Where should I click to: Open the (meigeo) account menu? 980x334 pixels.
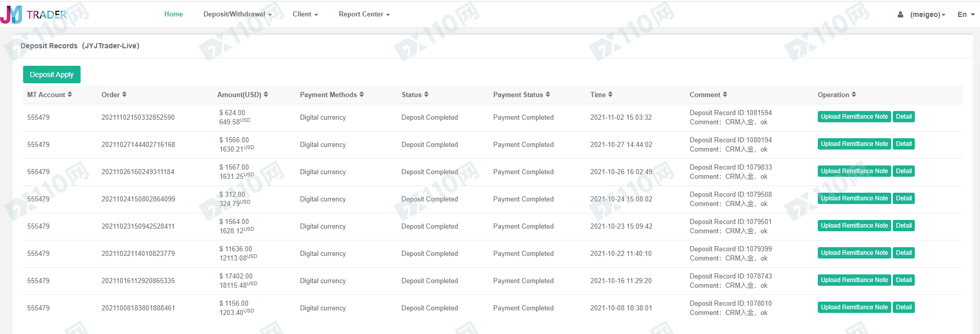[x=928, y=14]
